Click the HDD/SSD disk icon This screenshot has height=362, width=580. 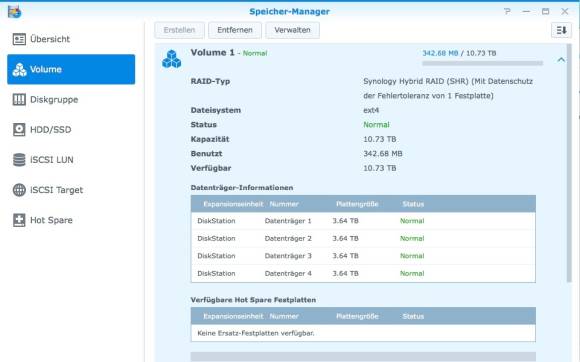[19, 130]
